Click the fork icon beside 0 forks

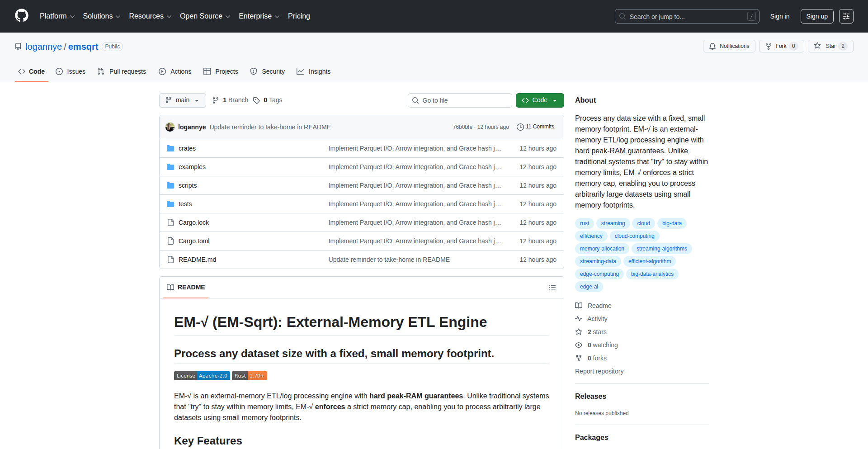579,358
